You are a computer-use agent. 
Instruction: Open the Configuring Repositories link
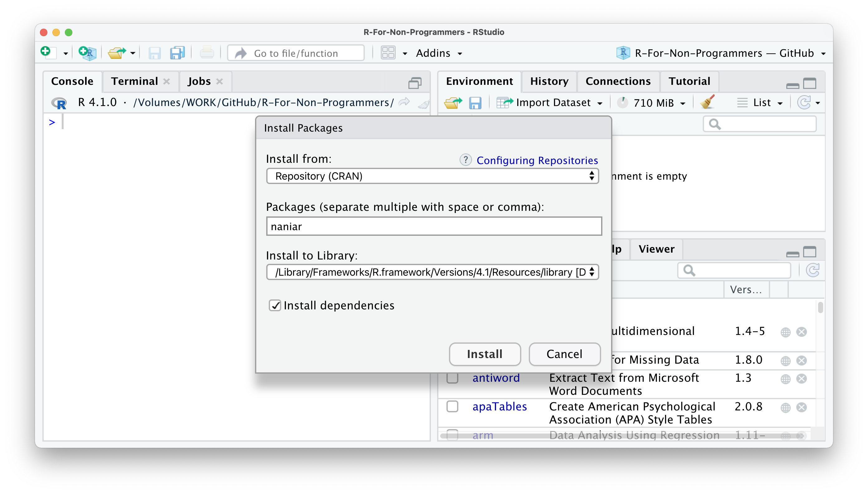click(537, 160)
